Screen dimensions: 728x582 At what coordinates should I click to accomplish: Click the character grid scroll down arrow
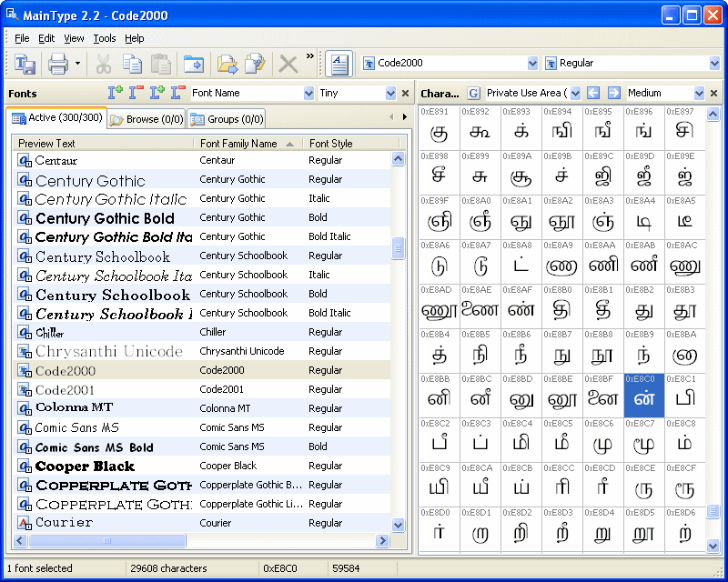(713, 546)
